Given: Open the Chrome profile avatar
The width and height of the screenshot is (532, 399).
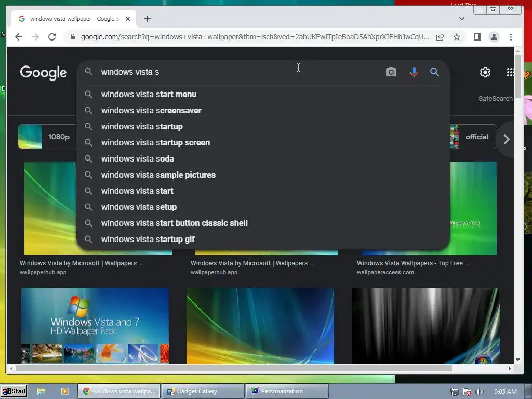Looking at the screenshot, I should 494,37.
